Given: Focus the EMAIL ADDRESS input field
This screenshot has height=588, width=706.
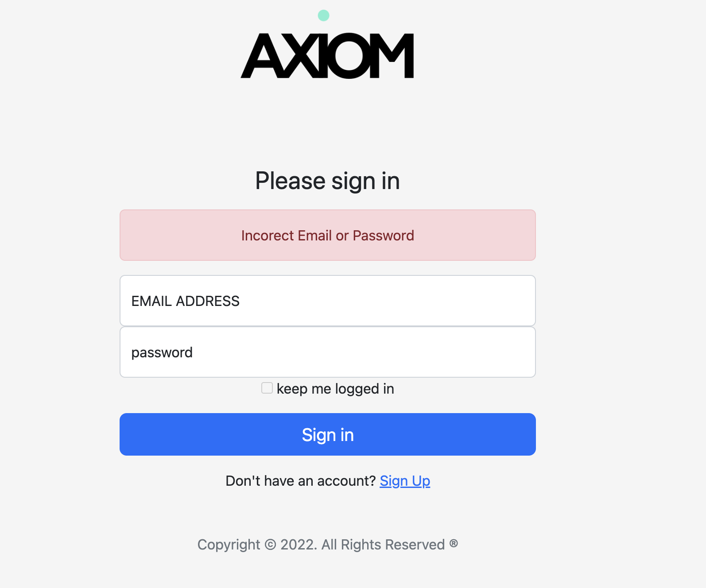Looking at the screenshot, I should point(328,301).
